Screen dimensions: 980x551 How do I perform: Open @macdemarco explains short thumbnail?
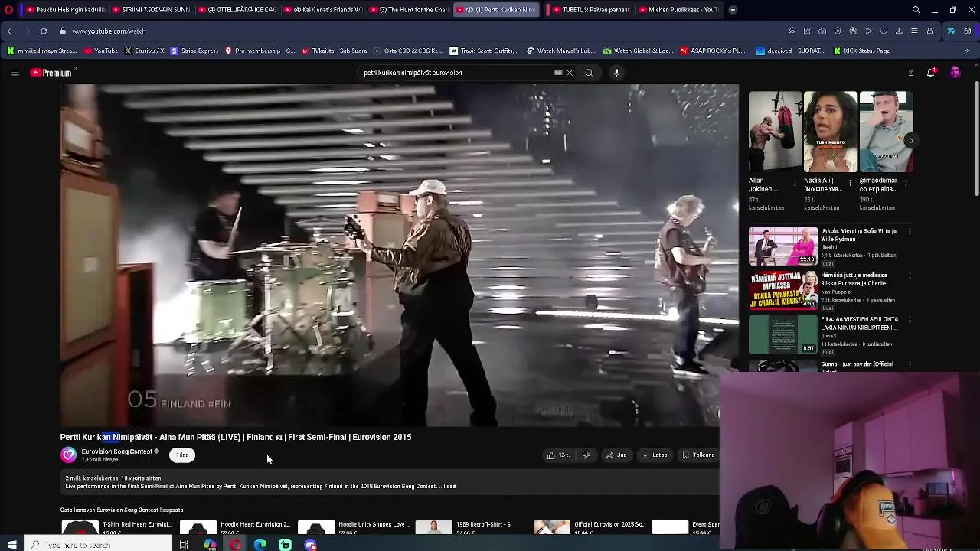(886, 131)
